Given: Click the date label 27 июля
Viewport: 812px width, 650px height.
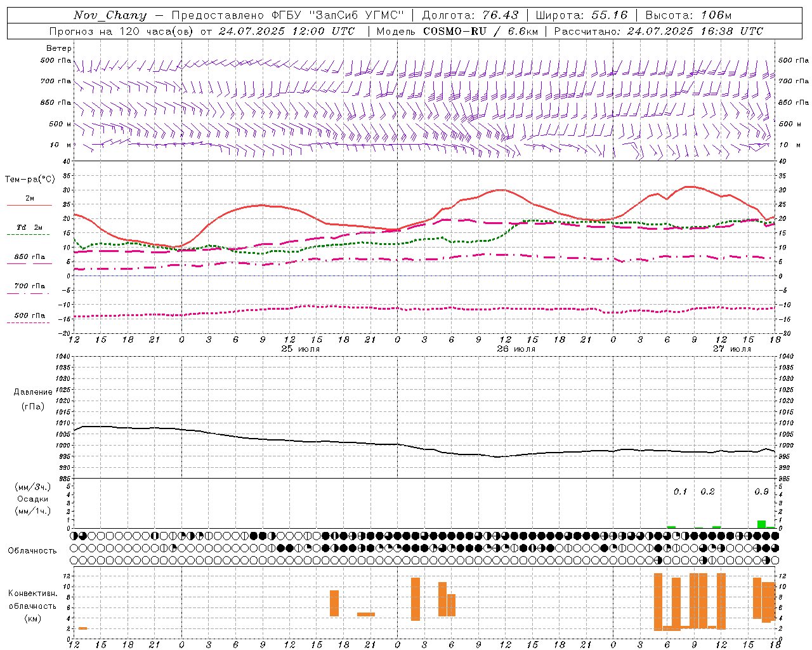Looking at the screenshot, I should coord(732,349).
